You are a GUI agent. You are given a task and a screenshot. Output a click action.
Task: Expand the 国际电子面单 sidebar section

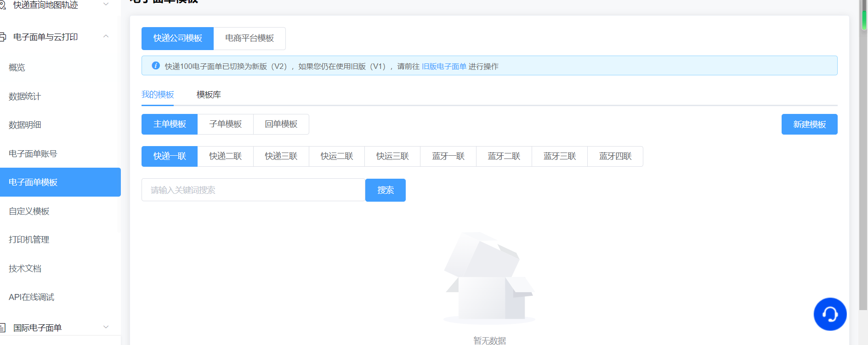pyautogui.click(x=106, y=327)
